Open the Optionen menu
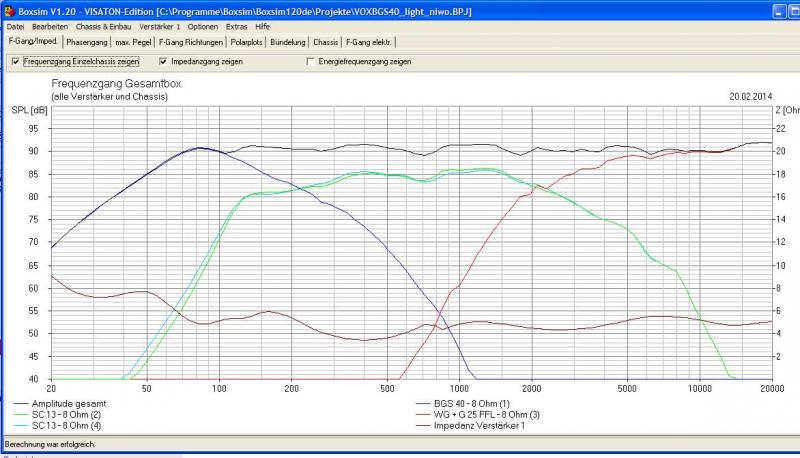Viewport: 800px width, 458px height. click(x=204, y=26)
